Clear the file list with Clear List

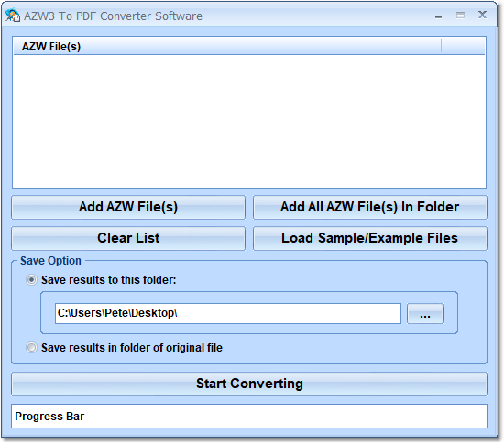[128, 238]
